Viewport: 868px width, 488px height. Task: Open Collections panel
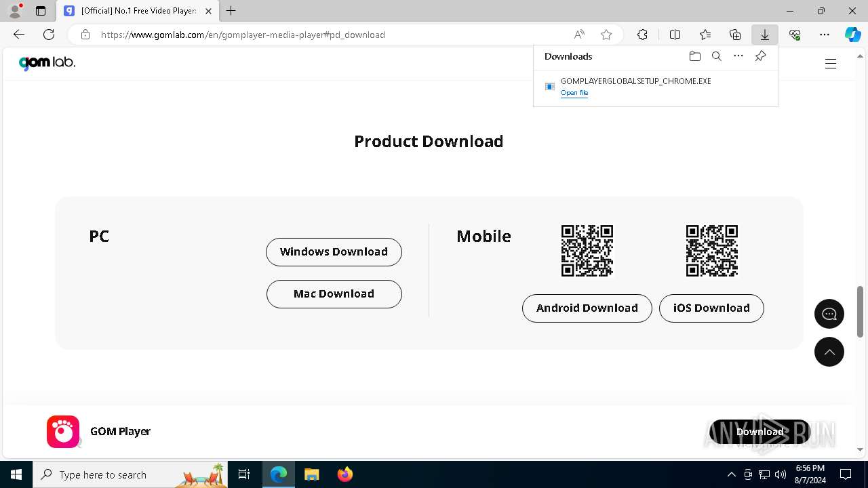coord(735,35)
